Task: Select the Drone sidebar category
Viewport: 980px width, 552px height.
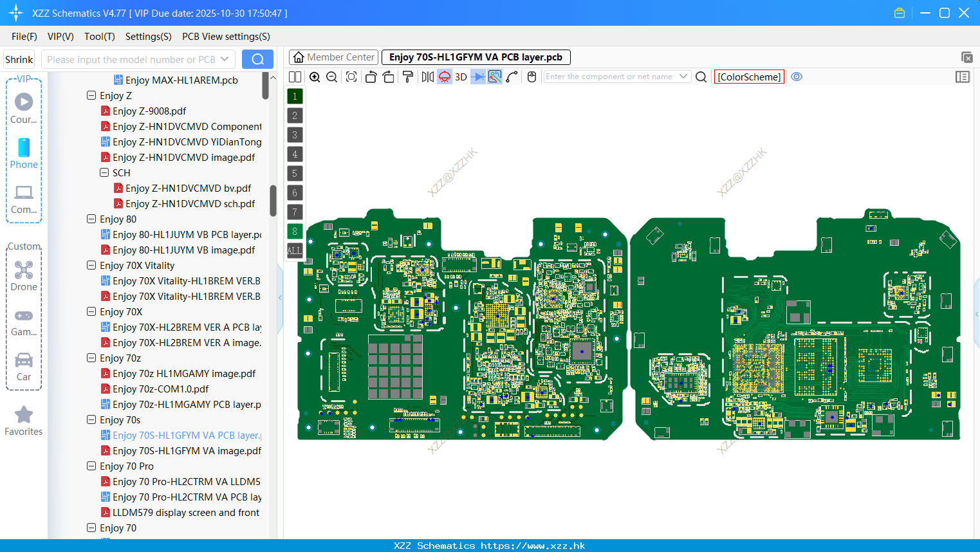Action: tap(24, 275)
